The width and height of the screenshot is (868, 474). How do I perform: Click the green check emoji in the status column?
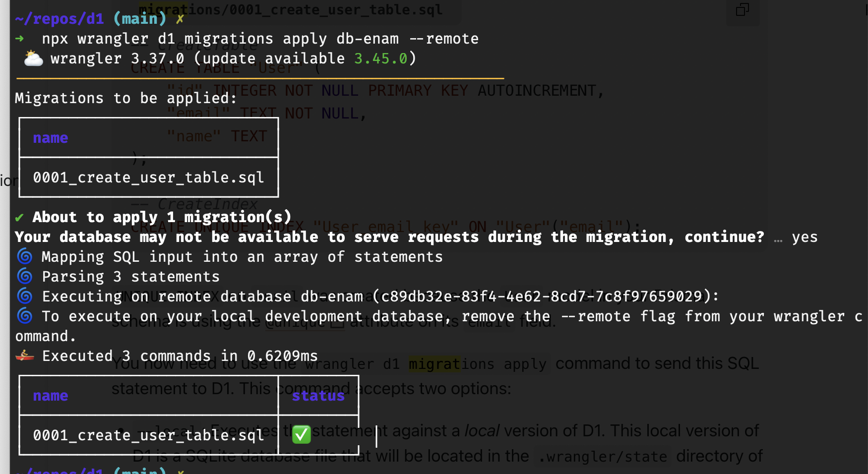point(302,435)
